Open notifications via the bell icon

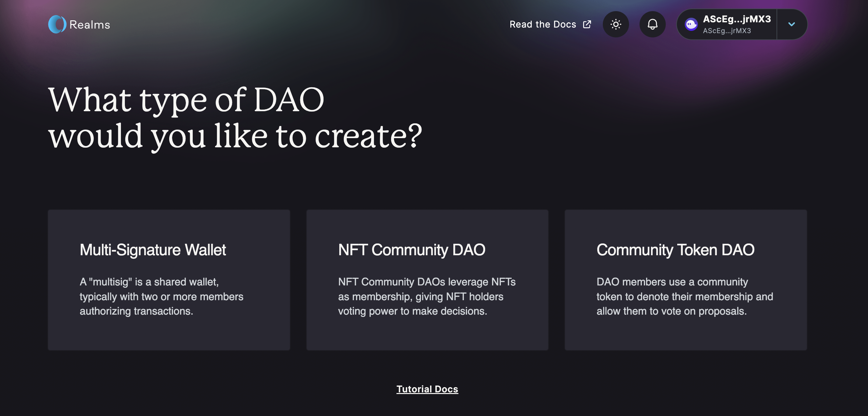point(652,24)
